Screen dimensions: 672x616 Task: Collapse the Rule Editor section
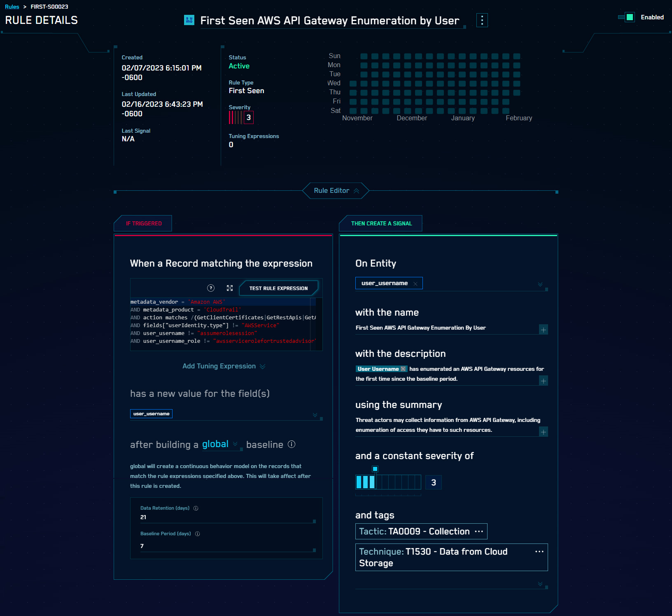[336, 190]
